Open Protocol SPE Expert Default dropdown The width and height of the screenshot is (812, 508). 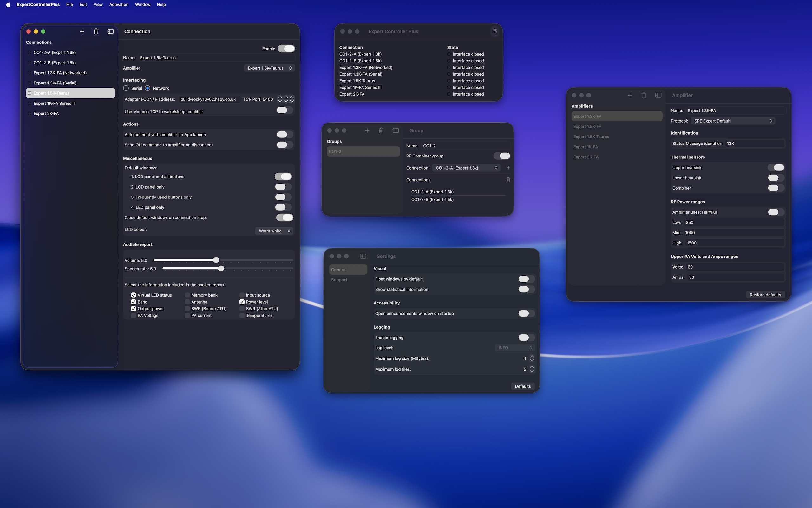[x=732, y=121]
